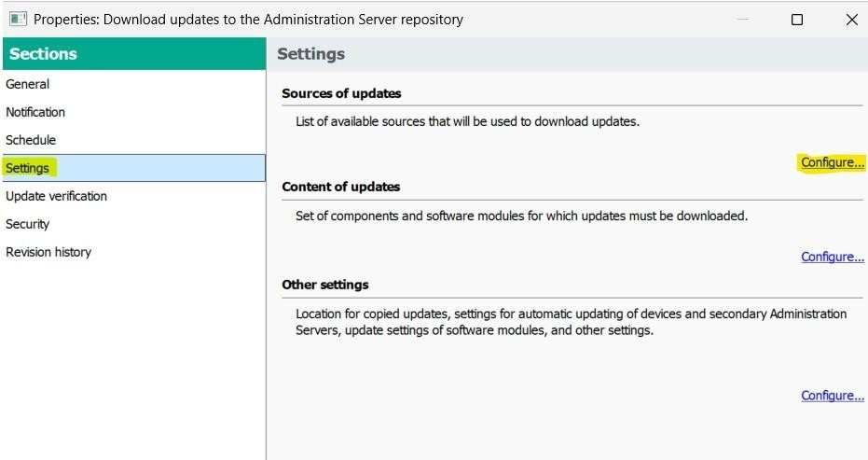868x460 pixels.
Task: Select the Notification section
Action: tap(35, 112)
